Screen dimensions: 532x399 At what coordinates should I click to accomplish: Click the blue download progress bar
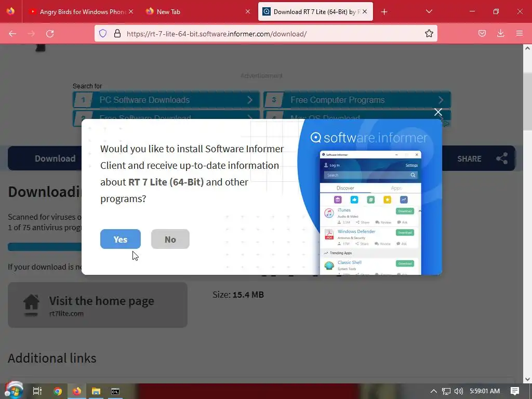click(x=45, y=247)
